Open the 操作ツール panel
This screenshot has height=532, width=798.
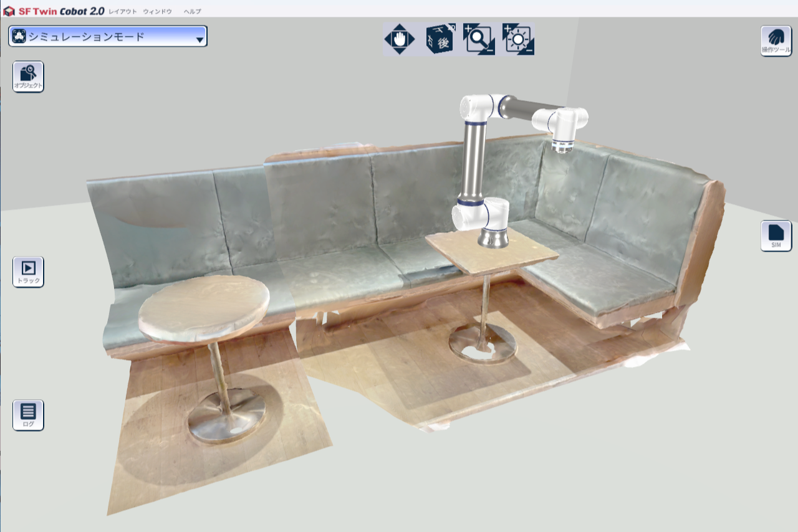tap(776, 40)
